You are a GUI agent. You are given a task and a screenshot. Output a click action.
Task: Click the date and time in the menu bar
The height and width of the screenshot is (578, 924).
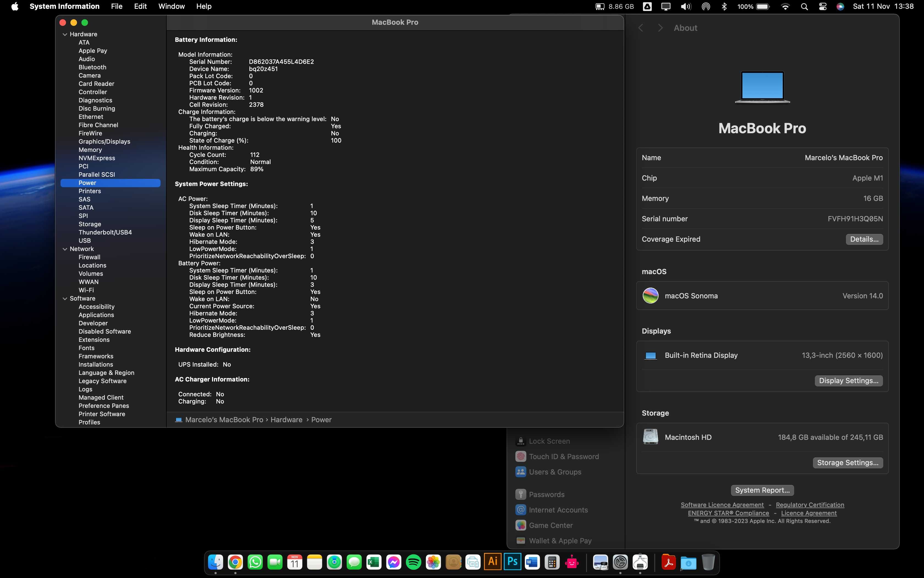tap(883, 7)
